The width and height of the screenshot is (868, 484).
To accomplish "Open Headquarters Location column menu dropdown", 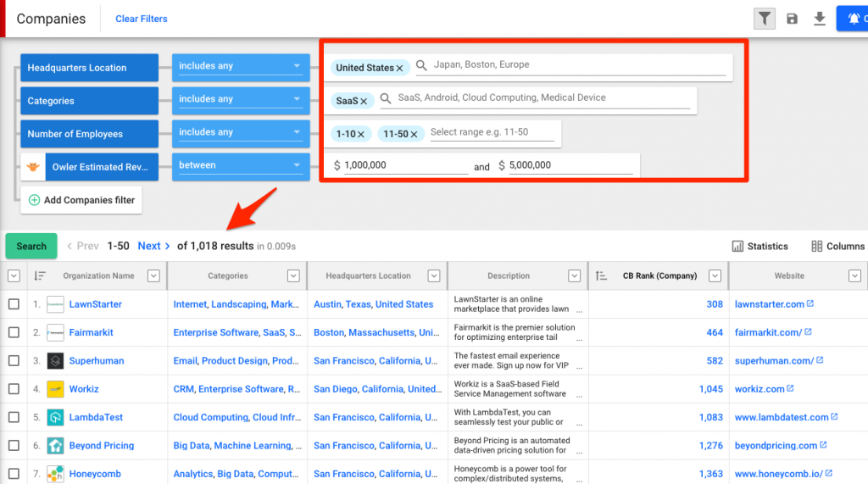I will (435, 275).
